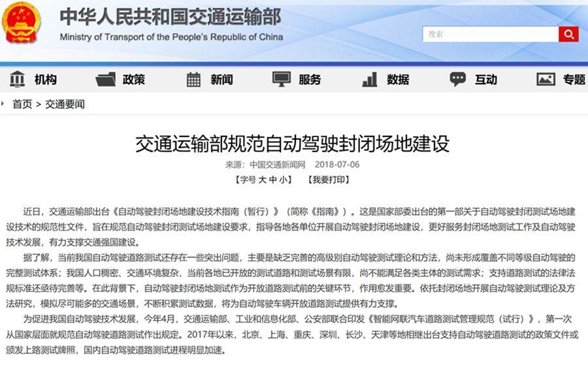This screenshot has height=392, width=588.
Task: Set font size to 小
Action: click(284, 180)
